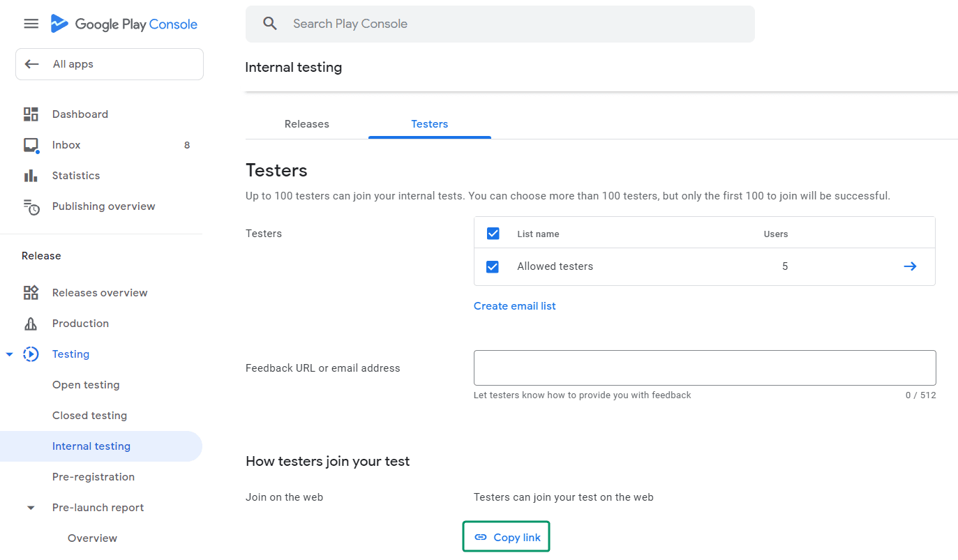
Task: Open Allowed testers list via blue arrow
Action: [x=910, y=266]
